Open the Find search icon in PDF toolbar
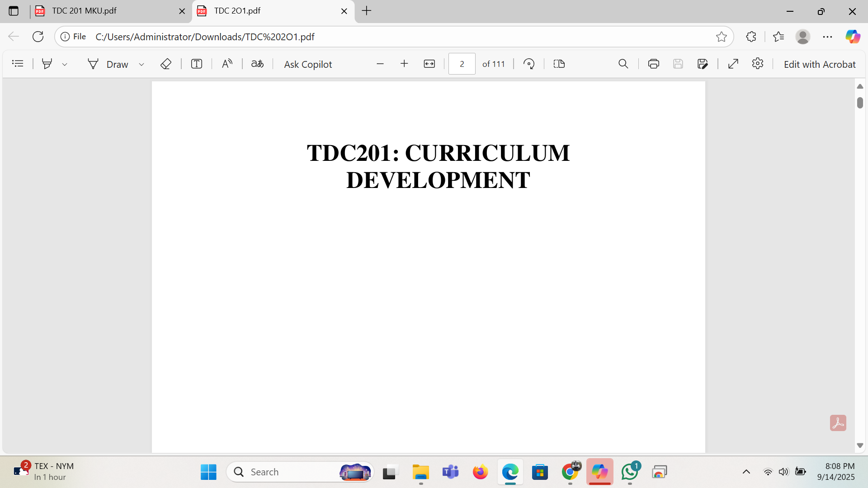Screen dimensions: 868x488 pos(623,64)
